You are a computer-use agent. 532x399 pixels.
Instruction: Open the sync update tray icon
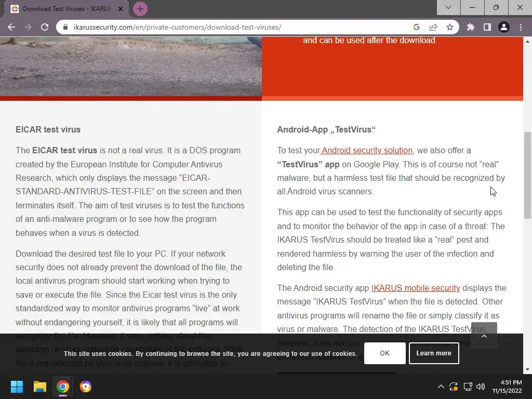(454, 387)
